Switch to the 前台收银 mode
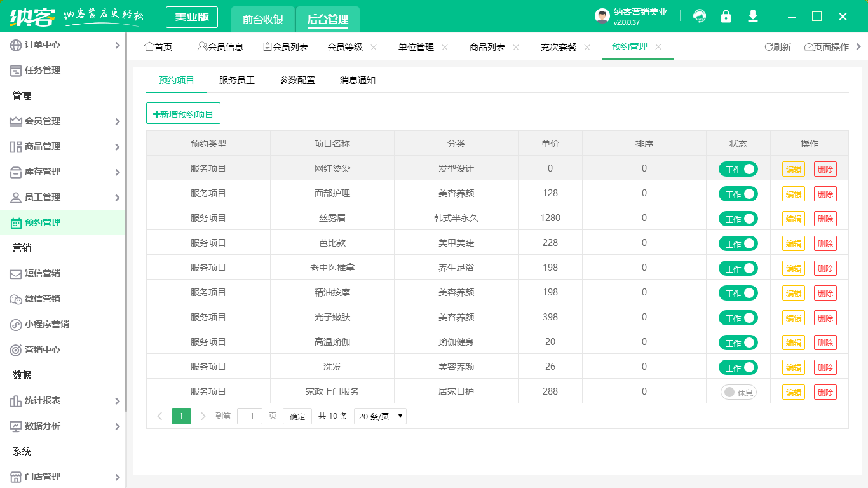The height and width of the screenshot is (488, 868). point(264,19)
